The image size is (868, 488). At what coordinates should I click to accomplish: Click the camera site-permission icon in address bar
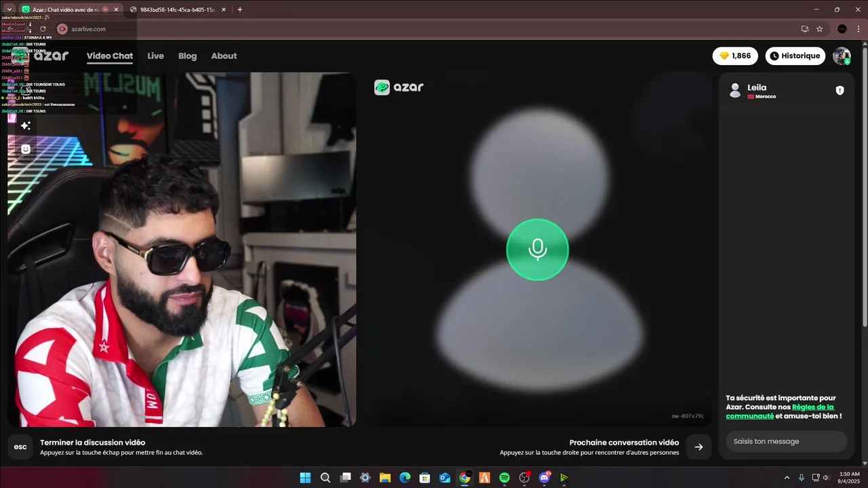[62, 29]
